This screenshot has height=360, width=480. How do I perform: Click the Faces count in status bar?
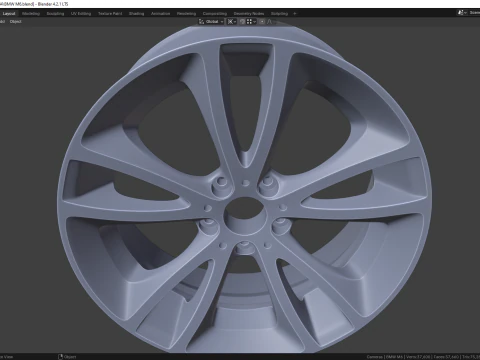(x=447, y=357)
